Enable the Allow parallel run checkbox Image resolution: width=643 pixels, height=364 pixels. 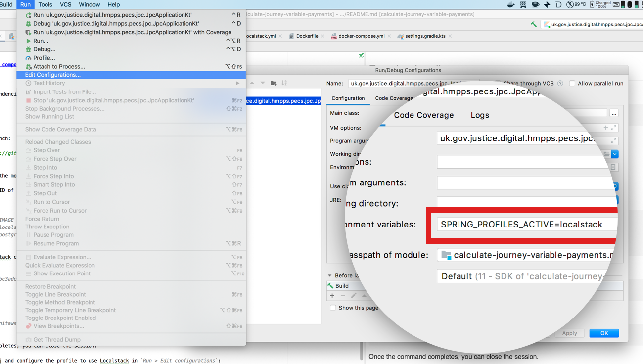coord(572,84)
